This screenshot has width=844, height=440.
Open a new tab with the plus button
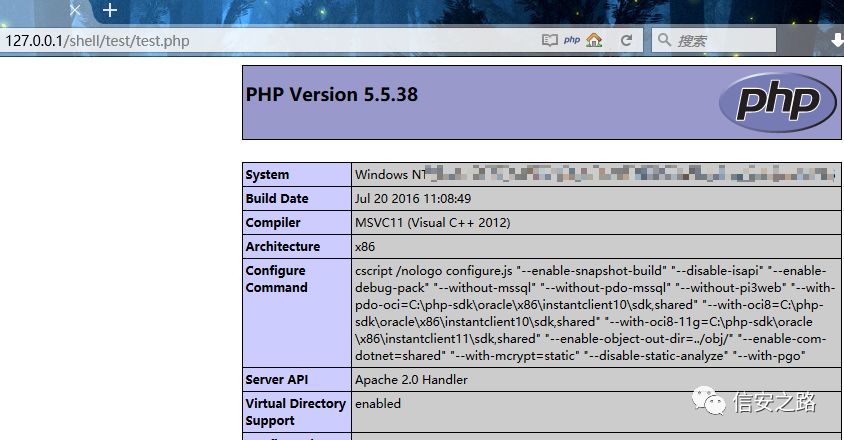(110, 10)
